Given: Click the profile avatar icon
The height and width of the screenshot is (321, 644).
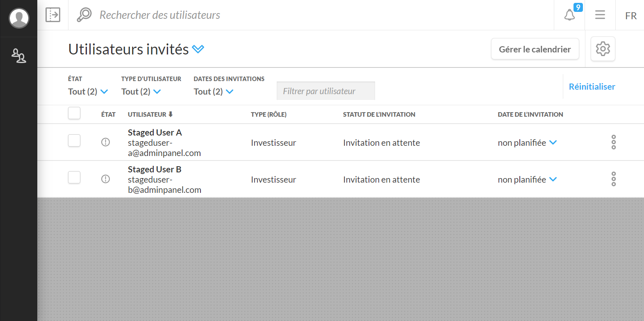Looking at the screenshot, I should pyautogui.click(x=19, y=18).
